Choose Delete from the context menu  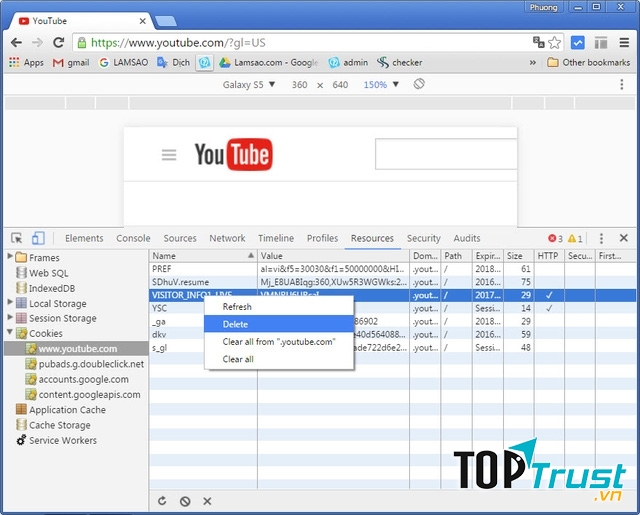tap(279, 324)
